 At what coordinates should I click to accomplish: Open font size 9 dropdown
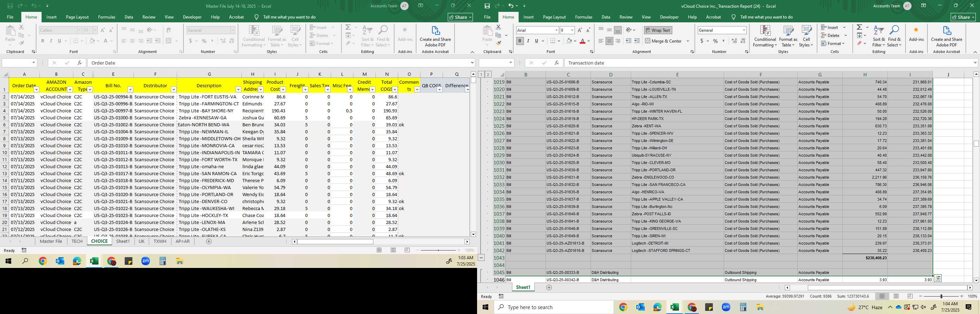pyautogui.click(x=572, y=30)
